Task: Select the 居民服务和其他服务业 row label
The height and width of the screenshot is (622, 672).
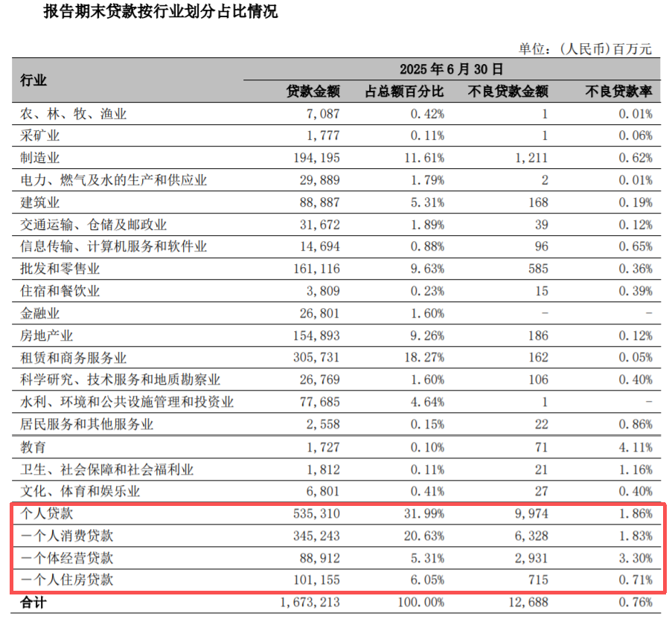Action: 86,424
